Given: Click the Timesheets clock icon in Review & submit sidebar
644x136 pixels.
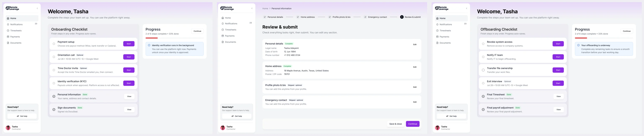Looking at the screenshot, I should click(222, 30).
